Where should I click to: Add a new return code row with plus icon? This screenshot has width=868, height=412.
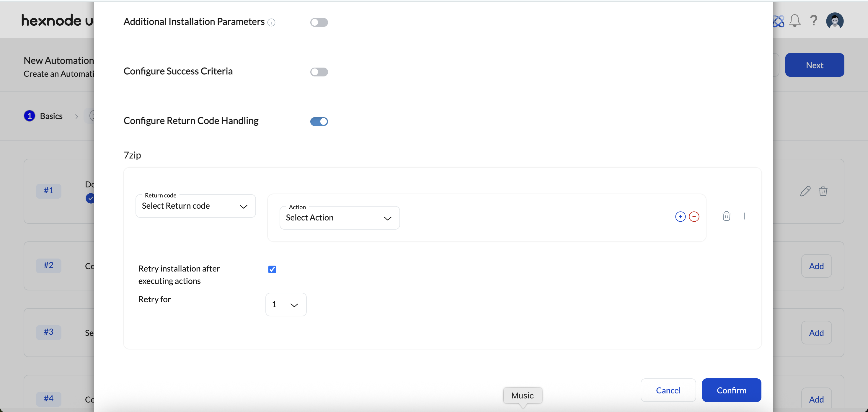coord(744,216)
